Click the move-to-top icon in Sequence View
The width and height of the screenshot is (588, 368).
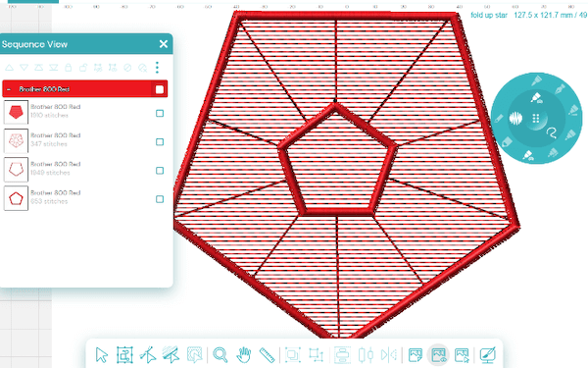point(38,68)
